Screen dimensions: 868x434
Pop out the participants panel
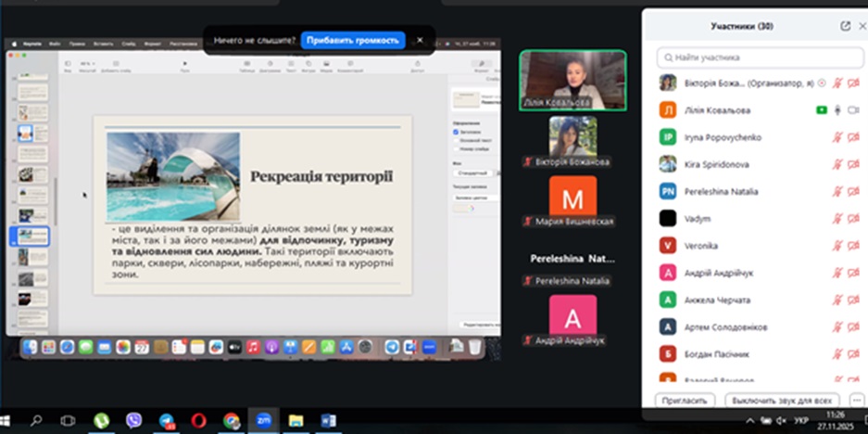click(x=845, y=26)
